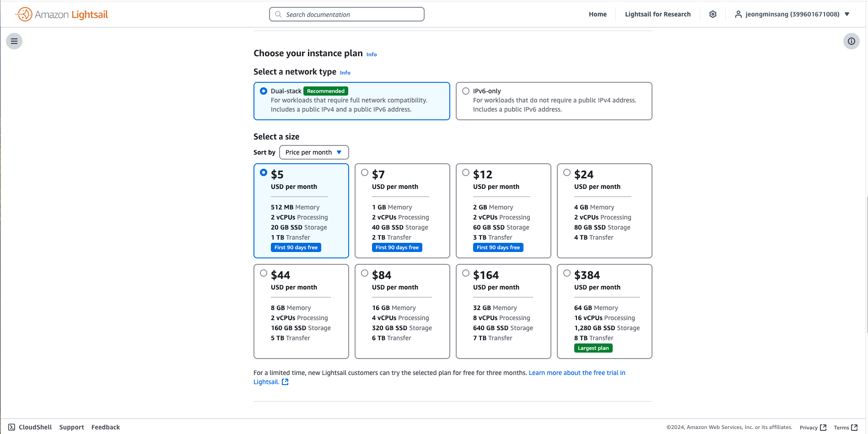868x434 pixels.
Task: Click the '16 vCPUs Processing' text
Action: [x=604, y=318]
